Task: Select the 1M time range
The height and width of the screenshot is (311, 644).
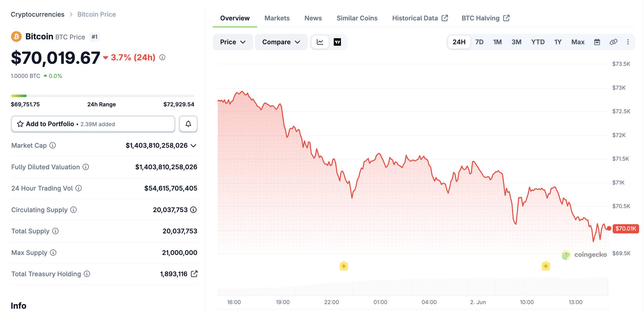Action: click(497, 42)
